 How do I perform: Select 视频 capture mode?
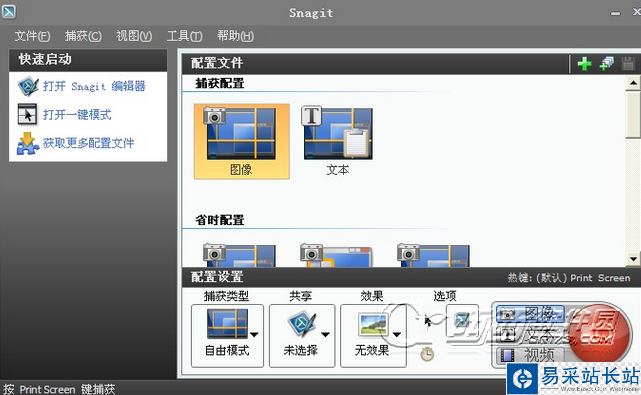point(530,355)
